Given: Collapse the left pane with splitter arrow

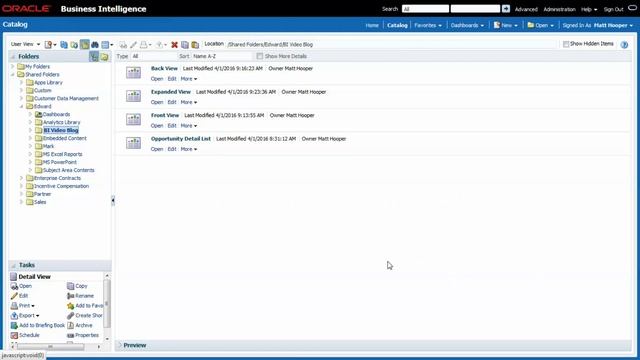Looking at the screenshot, I should 113,200.
